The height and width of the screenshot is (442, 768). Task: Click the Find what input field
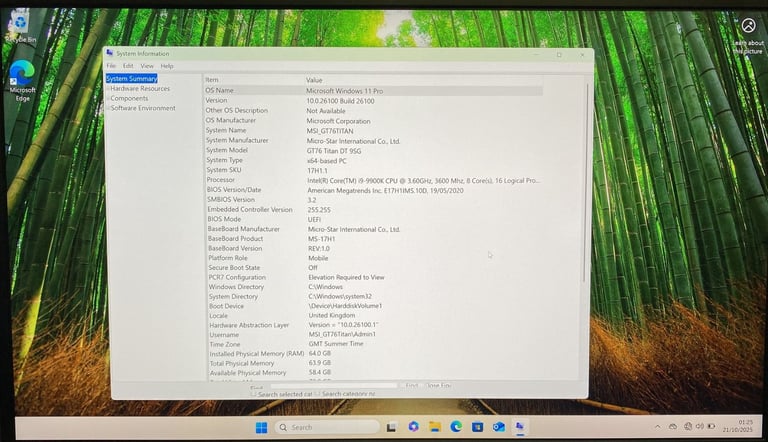334,386
